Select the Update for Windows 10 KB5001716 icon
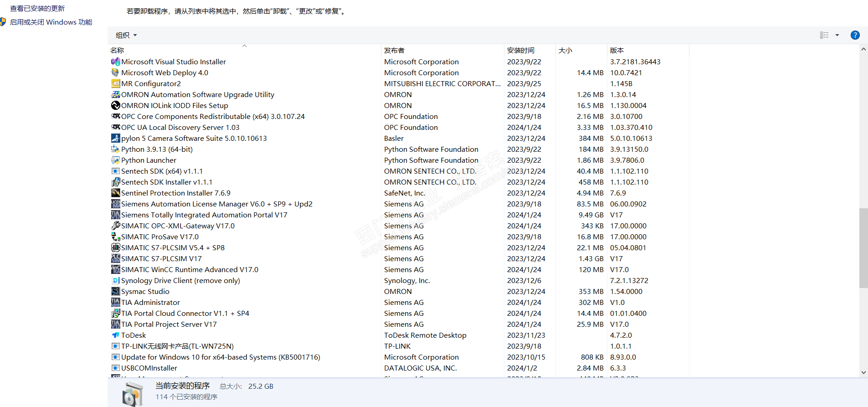Screen dimensions: 868x407 point(116,357)
